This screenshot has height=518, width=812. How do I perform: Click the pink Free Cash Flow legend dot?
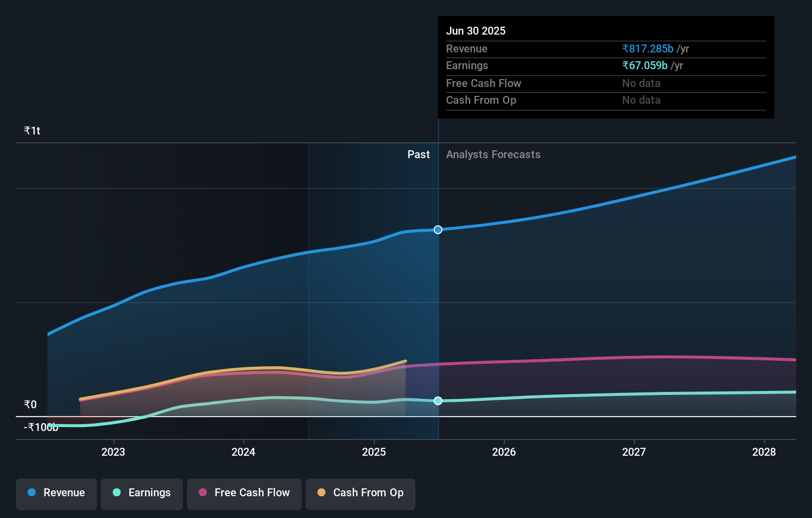[x=202, y=493]
